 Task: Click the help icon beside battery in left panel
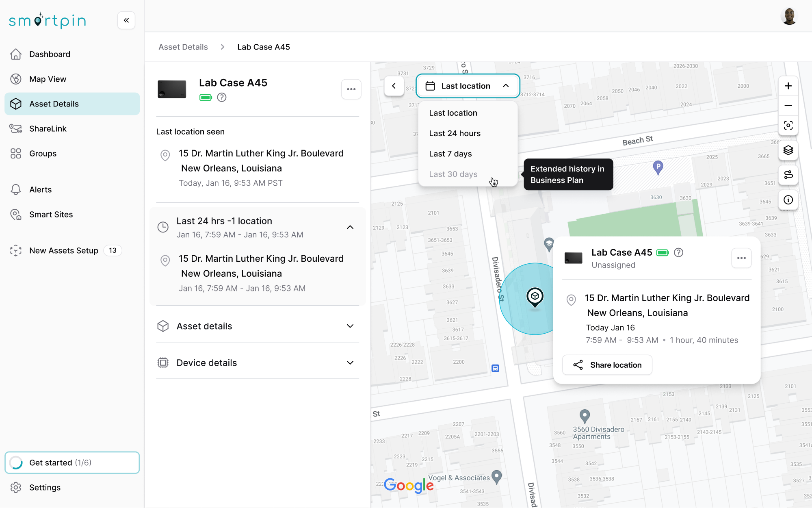[x=222, y=98]
